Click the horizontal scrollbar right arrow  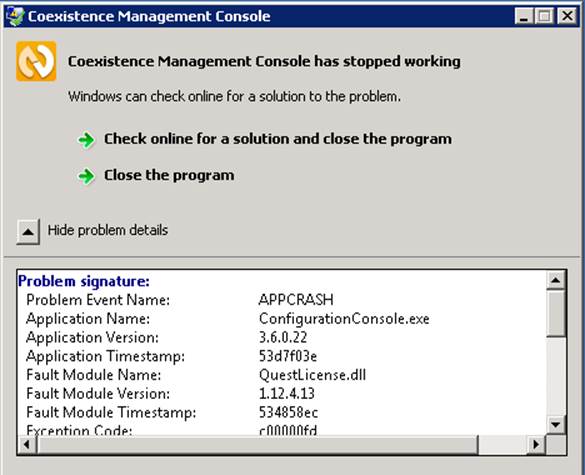(x=536, y=444)
